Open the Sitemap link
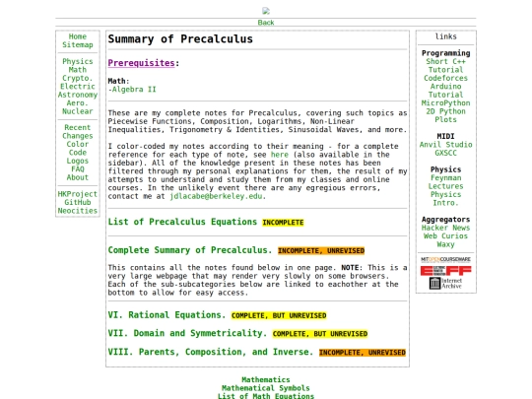The width and height of the screenshot is (532, 399). click(x=78, y=44)
